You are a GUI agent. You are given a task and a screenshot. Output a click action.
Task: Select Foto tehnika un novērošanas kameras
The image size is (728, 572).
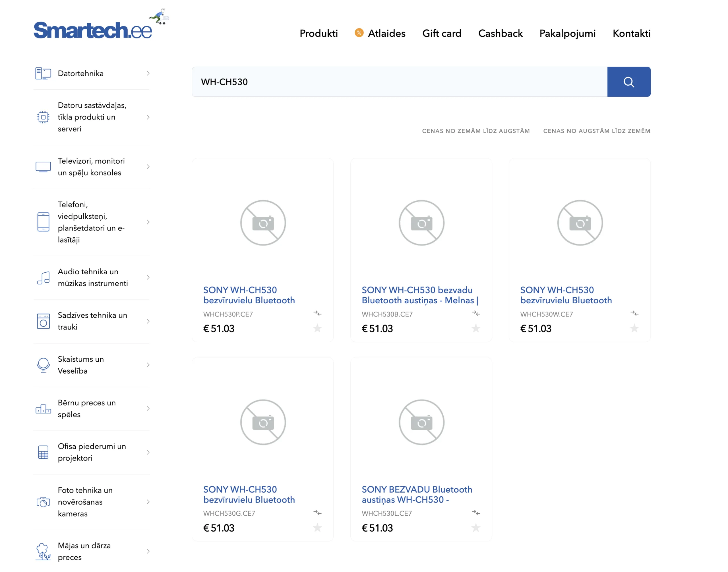coord(85,502)
